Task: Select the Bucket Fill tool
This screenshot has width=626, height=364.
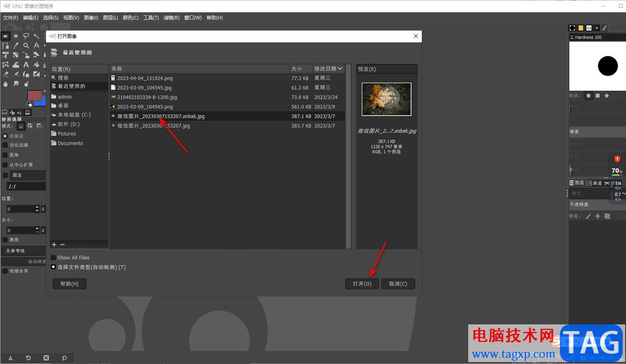Action: point(36,65)
